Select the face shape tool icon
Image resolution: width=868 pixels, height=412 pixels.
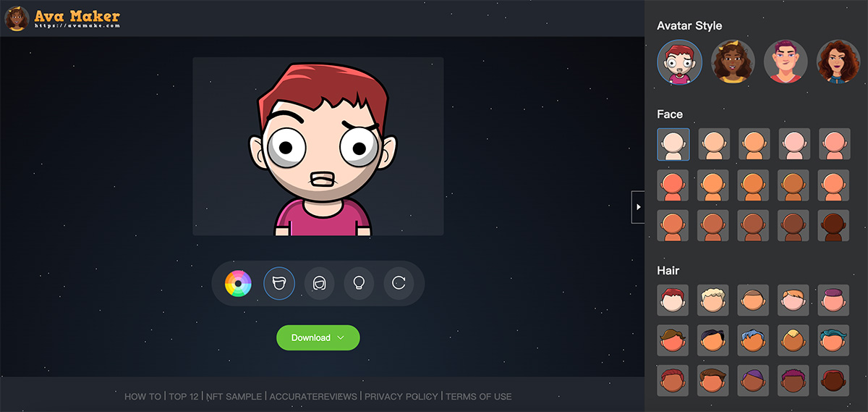coord(279,283)
